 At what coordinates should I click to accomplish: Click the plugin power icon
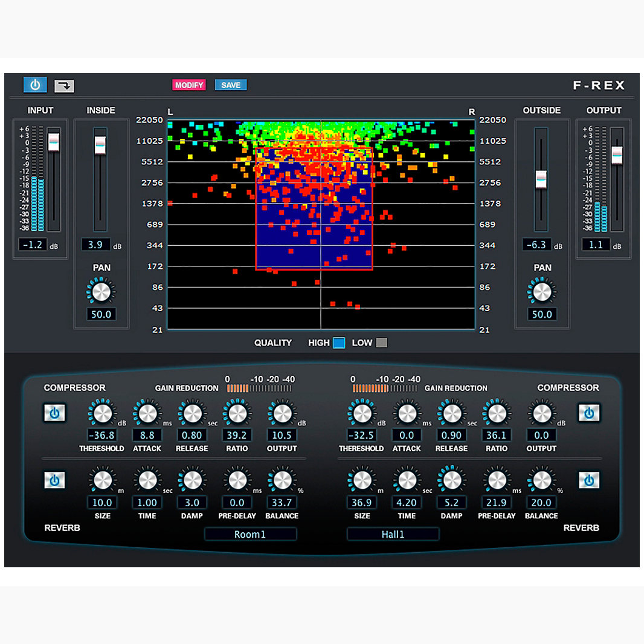pos(34,85)
